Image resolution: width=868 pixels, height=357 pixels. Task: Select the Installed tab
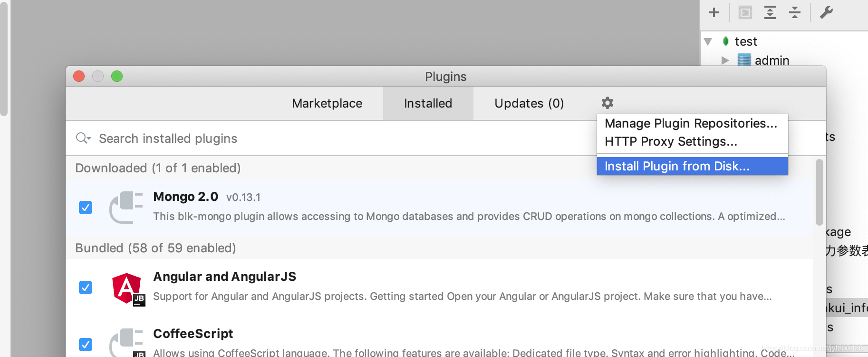pyautogui.click(x=428, y=103)
